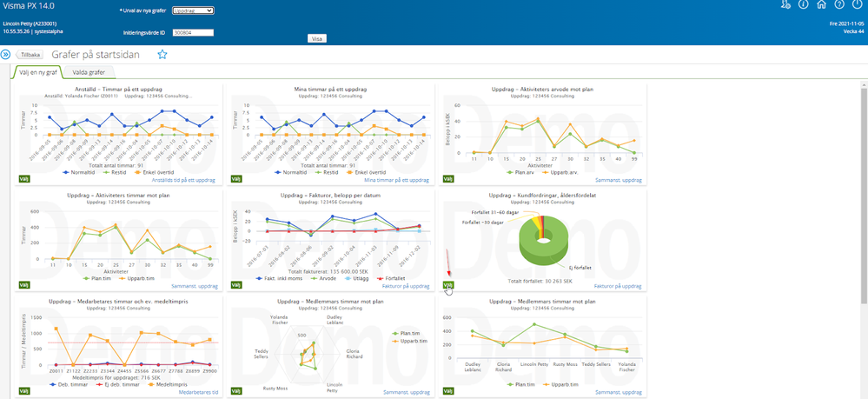Click the Vecka 44 text
Image resolution: width=868 pixels, height=399 pixels.
[853, 31]
